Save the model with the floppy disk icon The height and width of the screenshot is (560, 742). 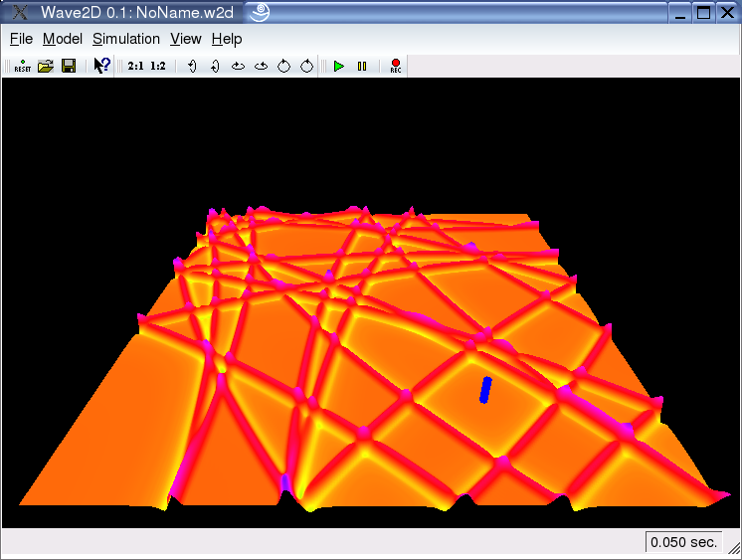pyautogui.click(x=69, y=67)
